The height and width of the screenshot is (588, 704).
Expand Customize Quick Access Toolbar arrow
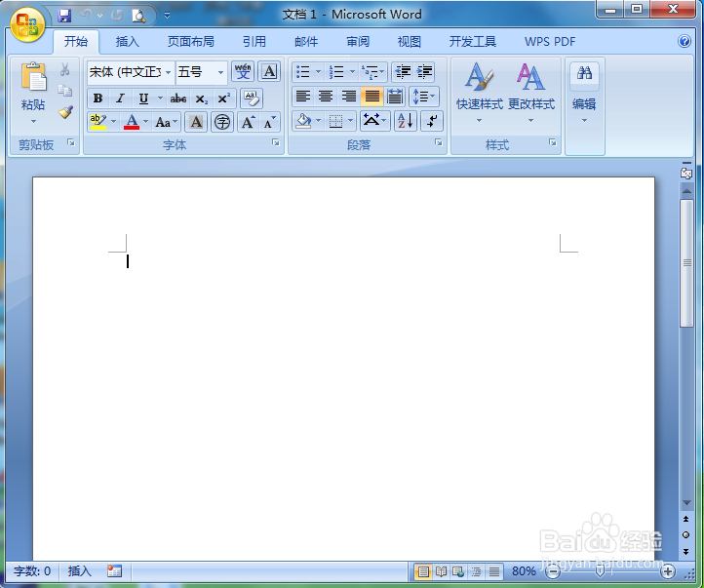167,16
